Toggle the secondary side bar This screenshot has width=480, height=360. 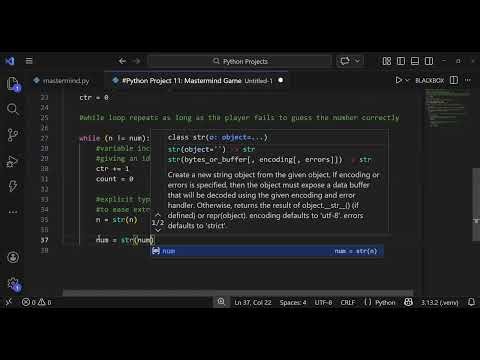(429, 61)
